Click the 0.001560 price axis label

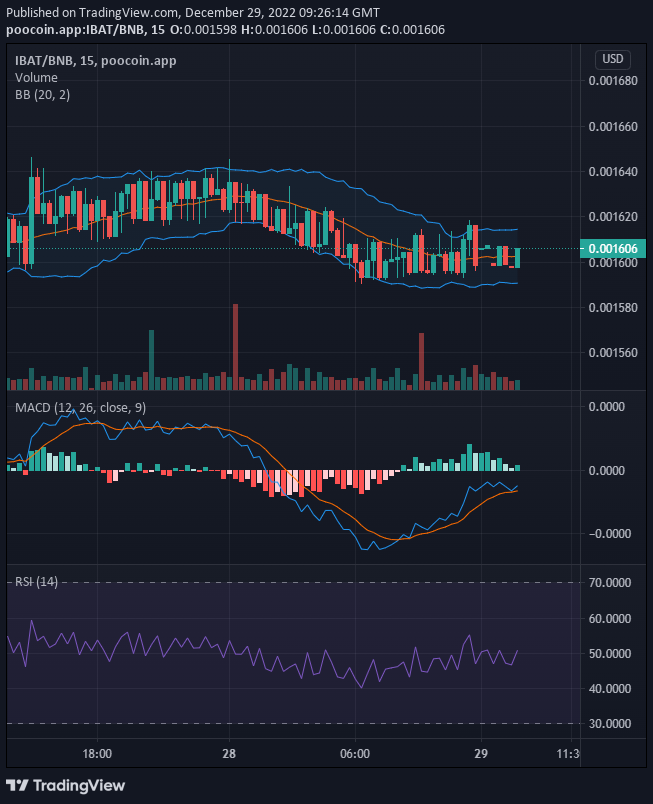click(613, 353)
